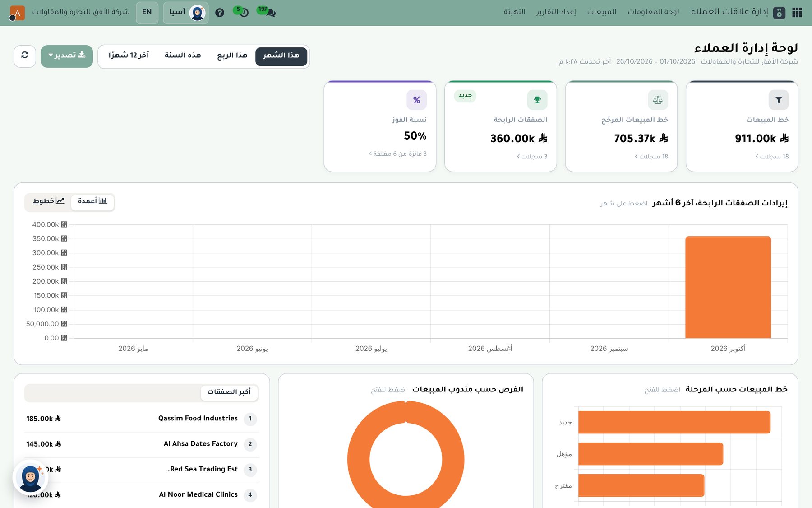The image size is (812, 508).
Task: Open the 18 سجلات link under خط المبيعات
Action: pos(772,157)
